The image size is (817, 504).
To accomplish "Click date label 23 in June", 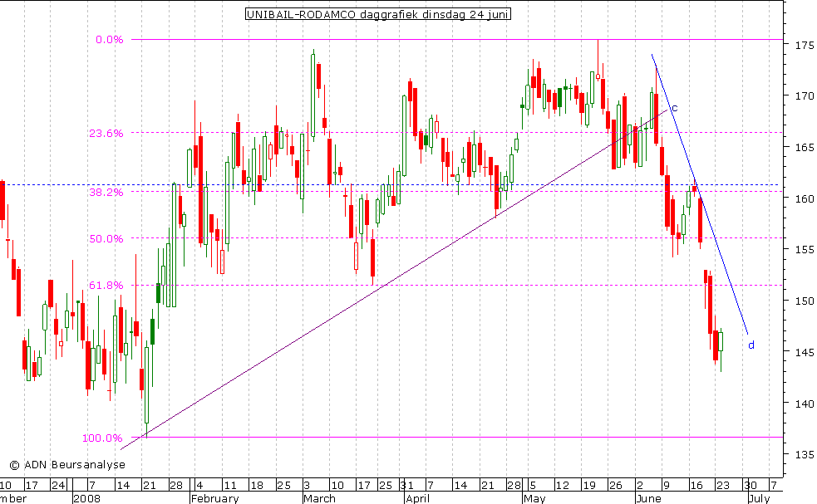I will click(x=723, y=486).
